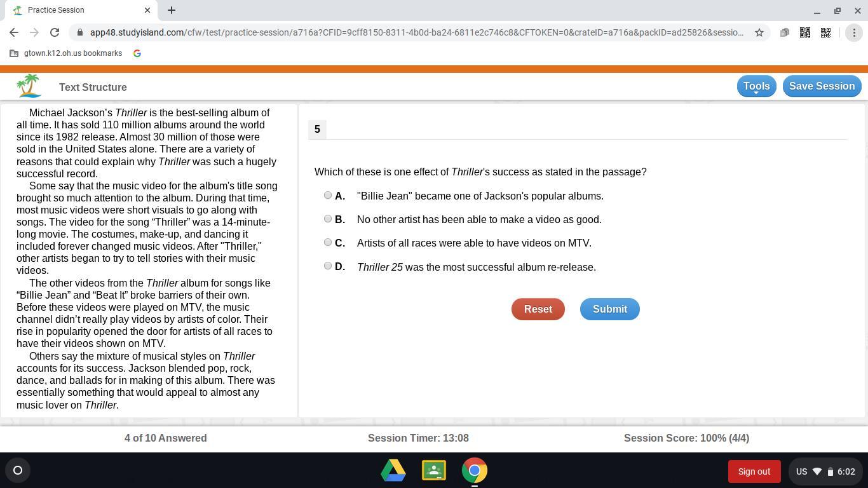Click the question prompt about Thriller's success
This screenshot has height=488, width=868.
pos(480,172)
